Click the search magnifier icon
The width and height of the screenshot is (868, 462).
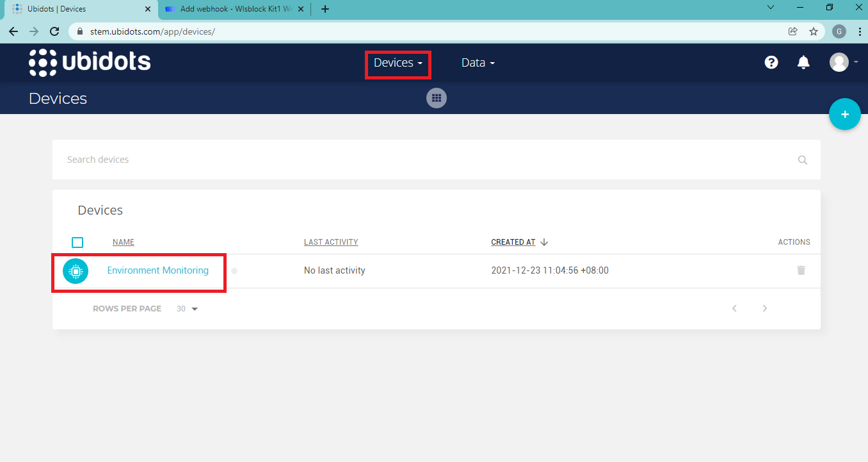tap(802, 160)
